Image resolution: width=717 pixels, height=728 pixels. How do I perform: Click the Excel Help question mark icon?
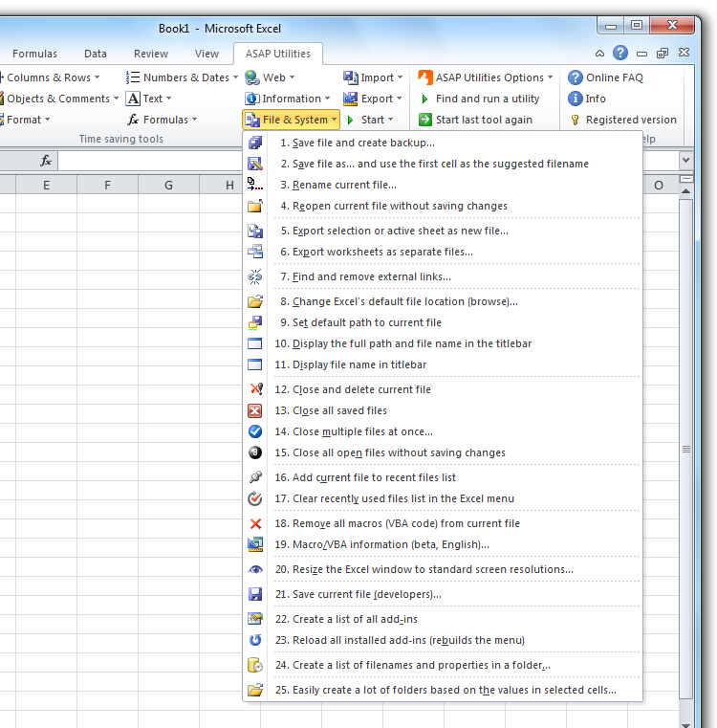[620, 53]
